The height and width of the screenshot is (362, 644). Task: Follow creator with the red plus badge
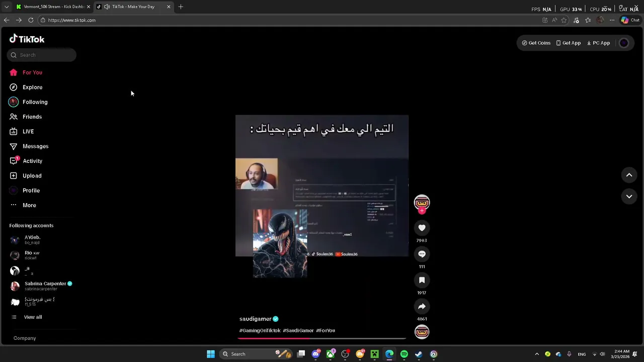pos(422,211)
